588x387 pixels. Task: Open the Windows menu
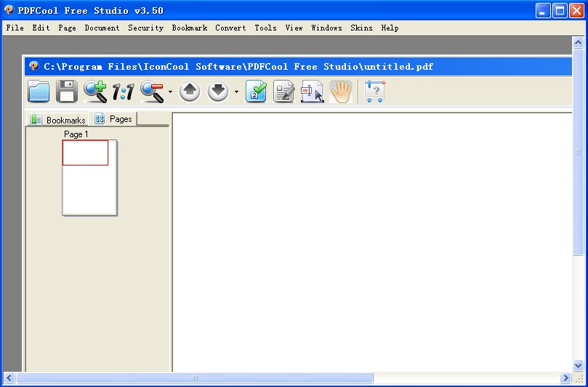(326, 28)
